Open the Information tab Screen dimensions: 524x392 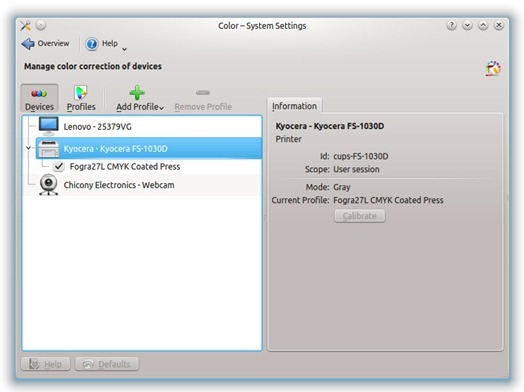(x=294, y=106)
